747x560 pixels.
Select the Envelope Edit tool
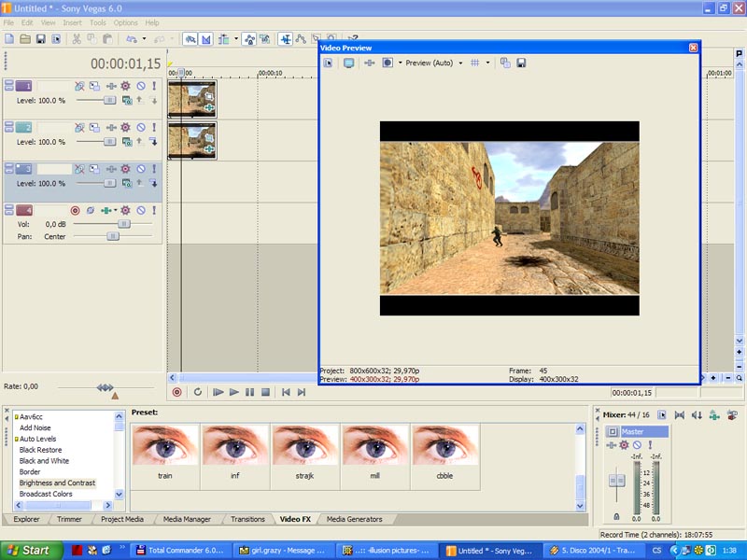click(x=301, y=39)
